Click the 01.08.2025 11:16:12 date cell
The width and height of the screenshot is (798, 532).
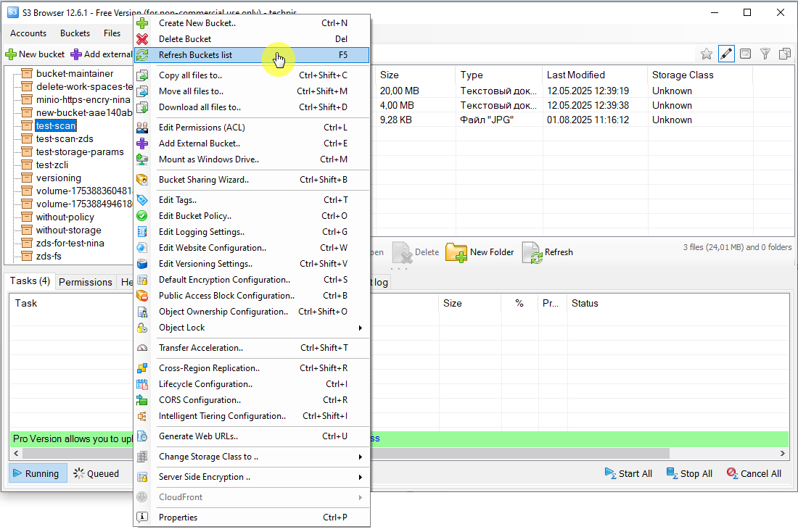(x=588, y=120)
